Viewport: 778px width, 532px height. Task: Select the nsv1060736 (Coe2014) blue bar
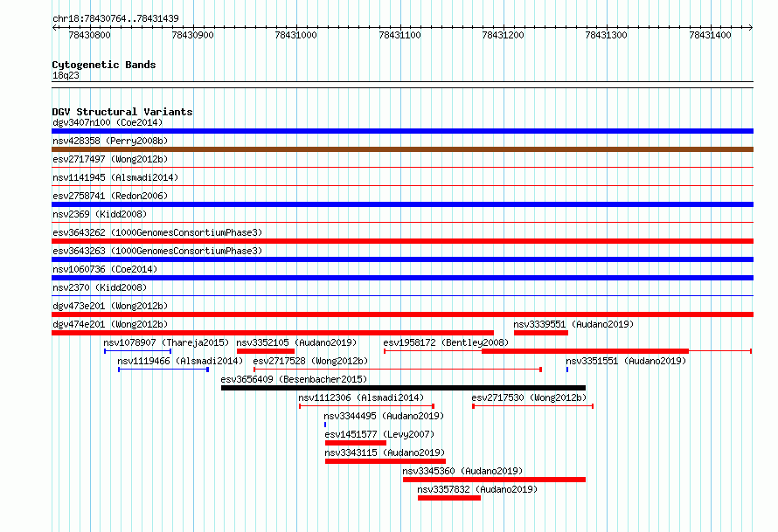click(402, 278)
